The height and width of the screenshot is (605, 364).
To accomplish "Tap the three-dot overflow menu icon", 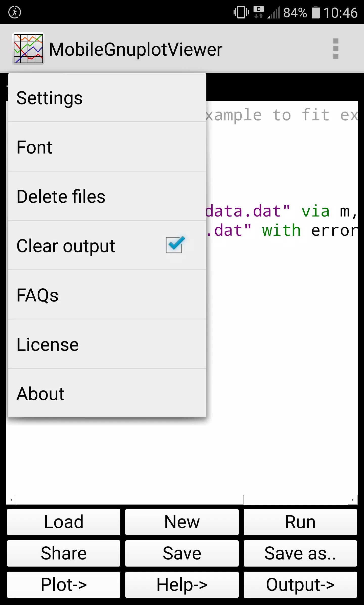I will [336, 49].
